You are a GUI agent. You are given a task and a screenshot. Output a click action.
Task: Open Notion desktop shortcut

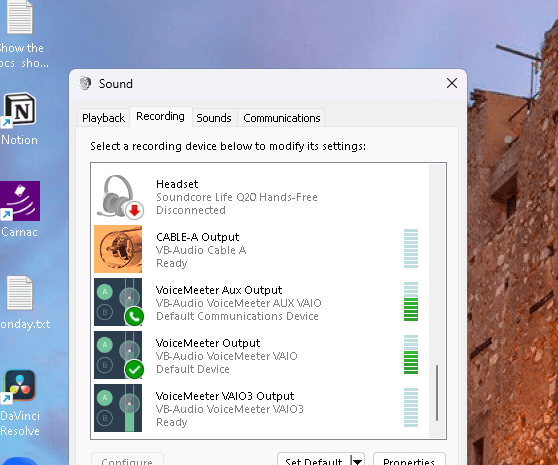point(20,110)
